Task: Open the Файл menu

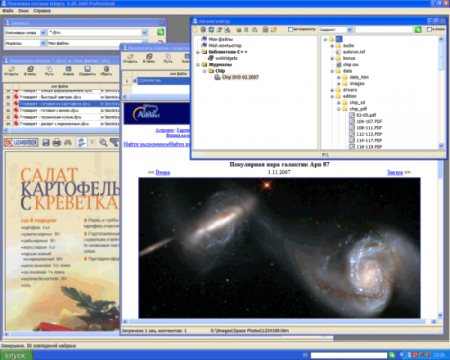Action: [8, 11]
